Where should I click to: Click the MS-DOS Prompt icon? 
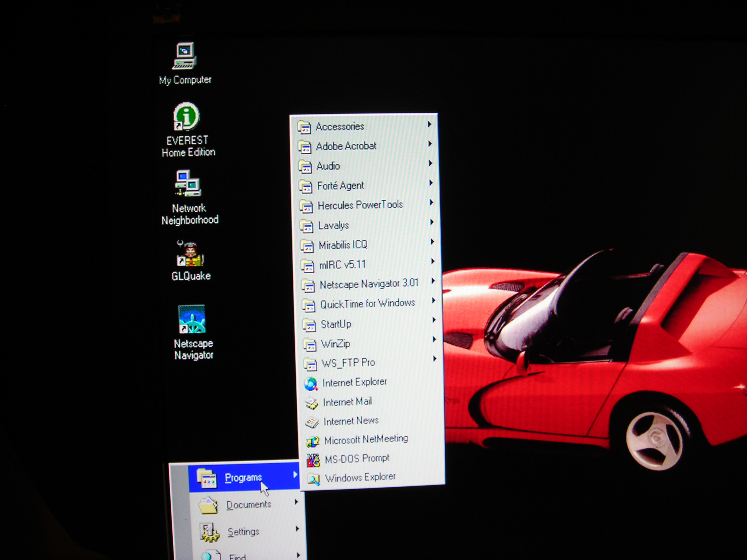313,460
